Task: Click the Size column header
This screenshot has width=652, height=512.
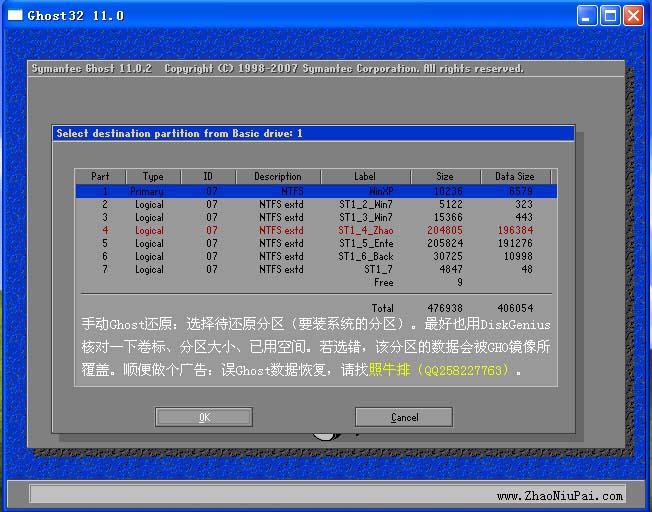Action: point(445,176)
